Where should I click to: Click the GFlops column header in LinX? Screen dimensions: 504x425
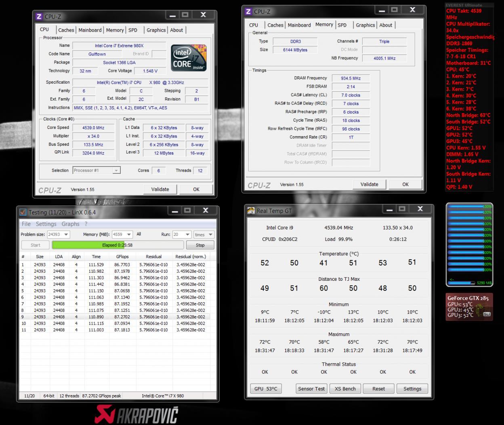(x=122, y=257)
